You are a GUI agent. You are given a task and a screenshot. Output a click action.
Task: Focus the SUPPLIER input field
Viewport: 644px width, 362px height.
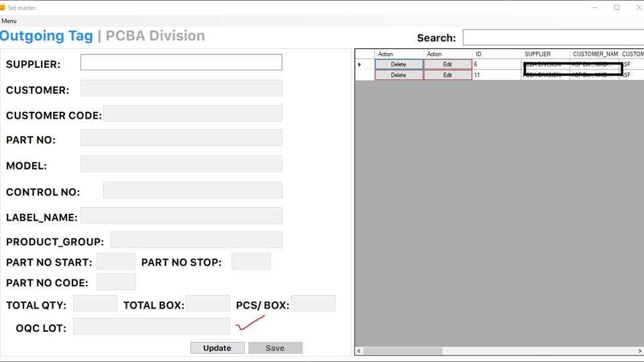tap(181, 62)
